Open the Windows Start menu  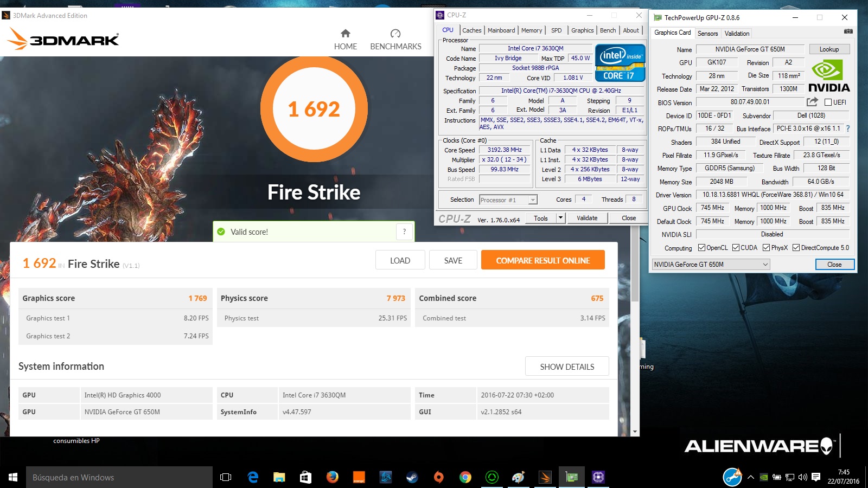tap(13, 477)
